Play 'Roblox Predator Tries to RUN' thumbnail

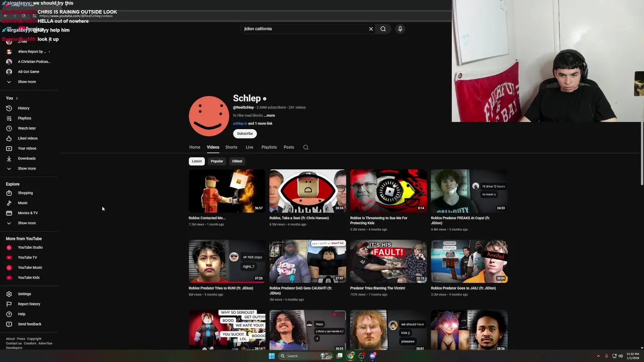point(227,261)
